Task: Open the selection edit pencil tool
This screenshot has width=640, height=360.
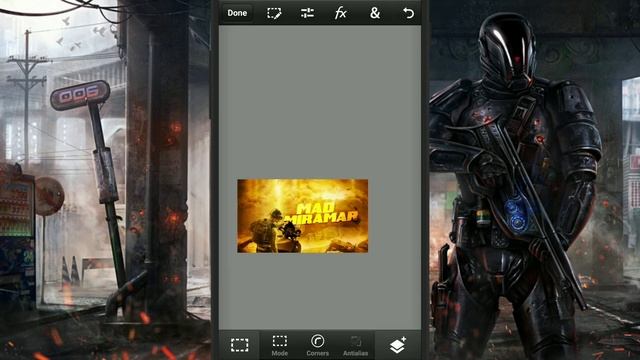Action: (274, 13)
